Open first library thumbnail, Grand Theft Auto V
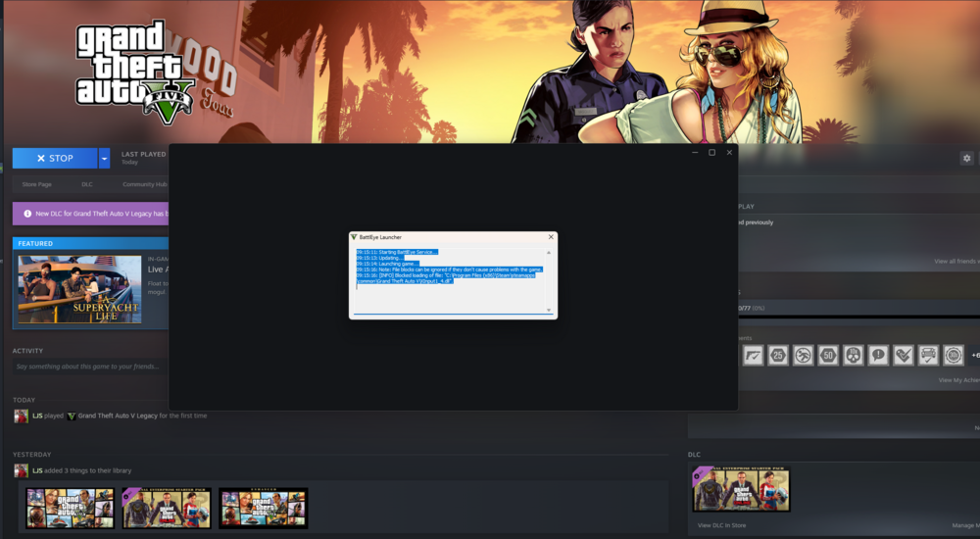 click(x=70, y=509)
